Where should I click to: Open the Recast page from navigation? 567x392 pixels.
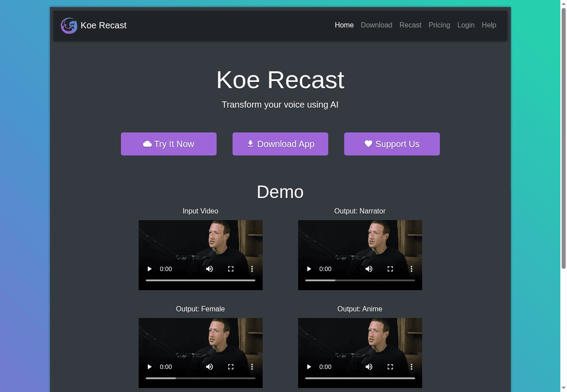tap(410, 25)
